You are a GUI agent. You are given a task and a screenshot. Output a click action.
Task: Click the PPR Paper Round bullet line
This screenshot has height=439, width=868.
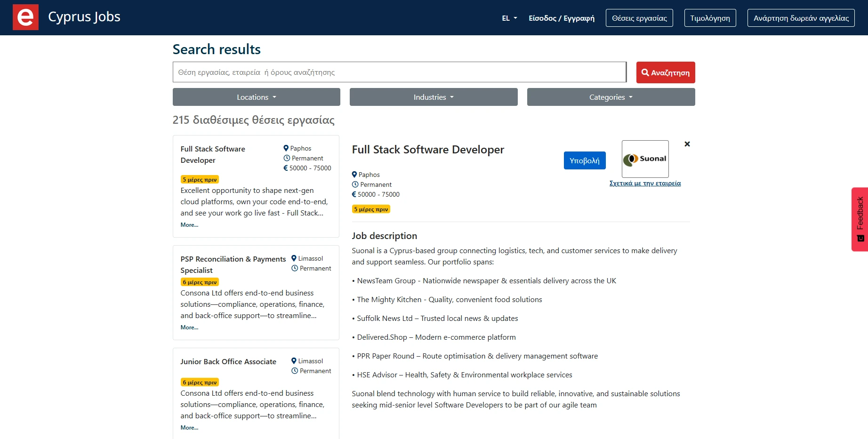point(475,356)
